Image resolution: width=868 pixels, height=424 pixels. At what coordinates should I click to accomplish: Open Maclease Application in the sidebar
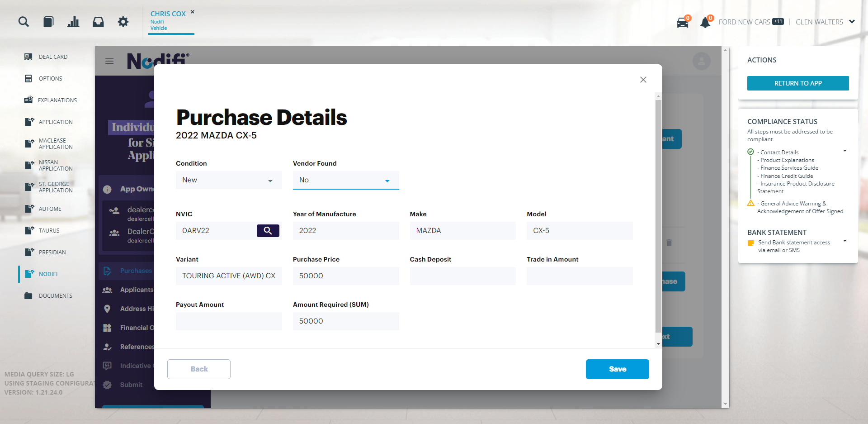[x=56, y=144]
